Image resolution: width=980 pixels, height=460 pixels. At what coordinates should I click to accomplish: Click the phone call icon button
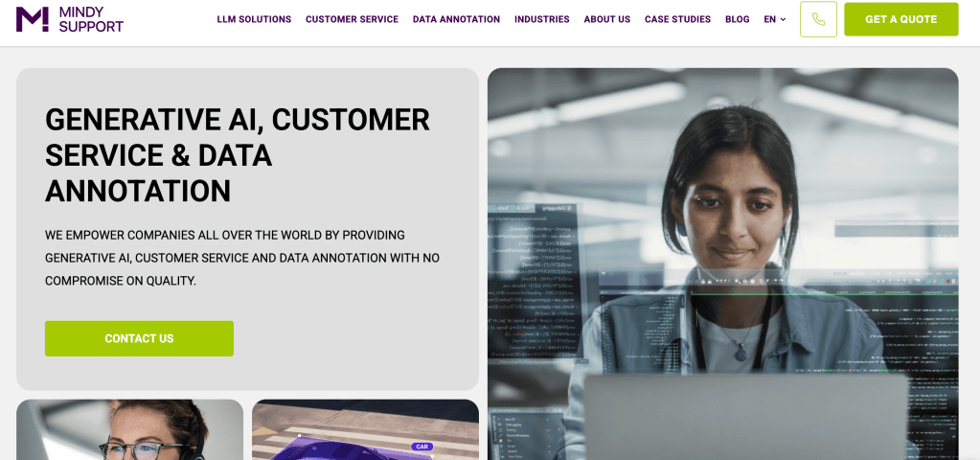pos(818,19)
